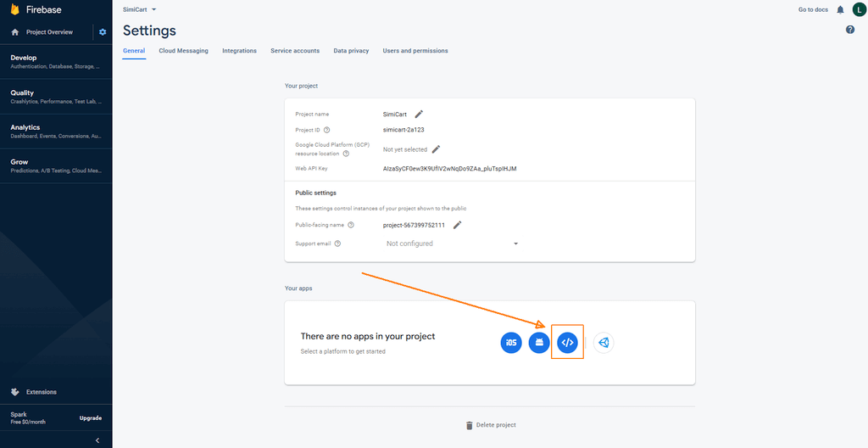Select Project ID simicart-2a123
The width and height of the screenshot is (868, 448).
[403, 130]
